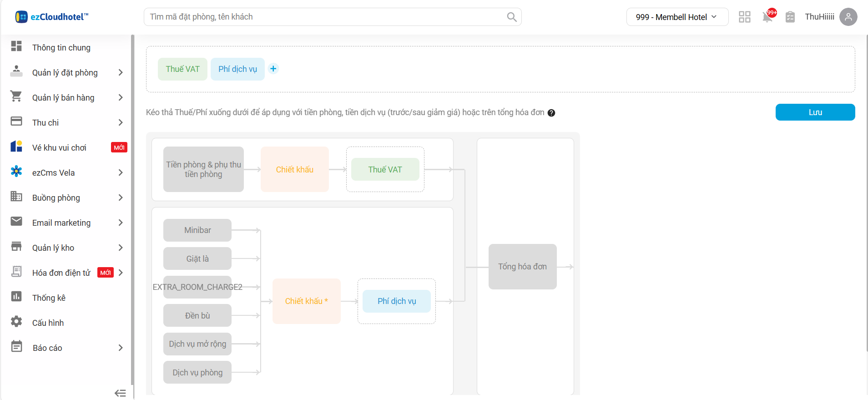Select the Thuế VAT chip at top
This screenshot has height=400, width=868.
coord(182,69)
